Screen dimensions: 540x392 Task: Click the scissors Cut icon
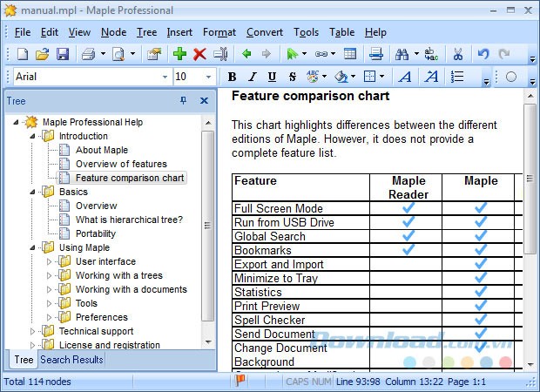click(458, 54)
